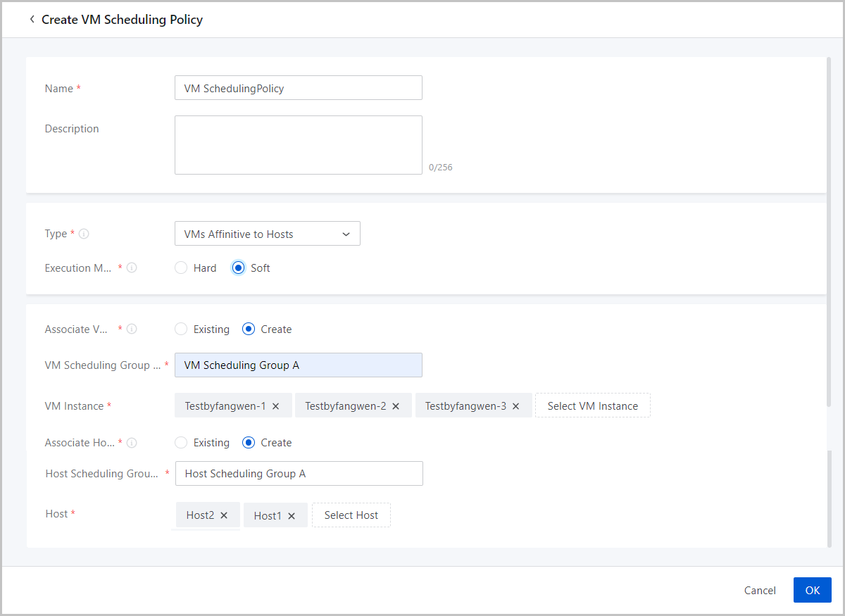Select the Hard execution mode
The image size is (845, 616).
(x=182, y=268)
